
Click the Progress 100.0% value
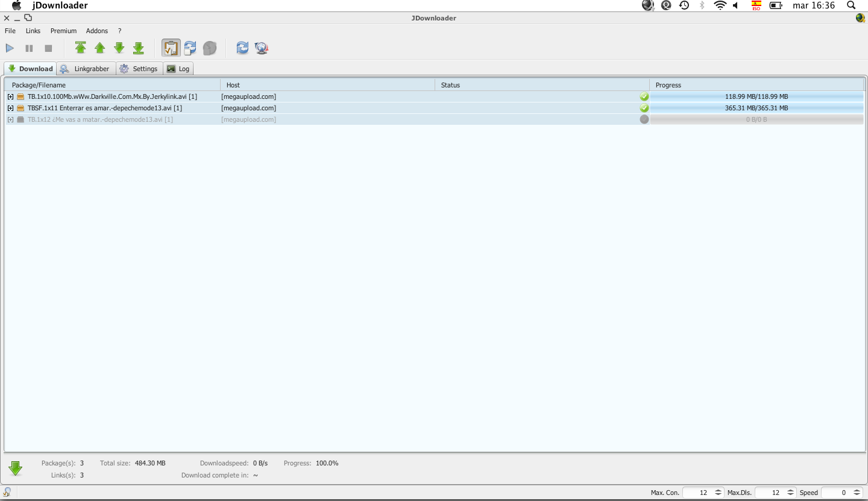[327, 463]
